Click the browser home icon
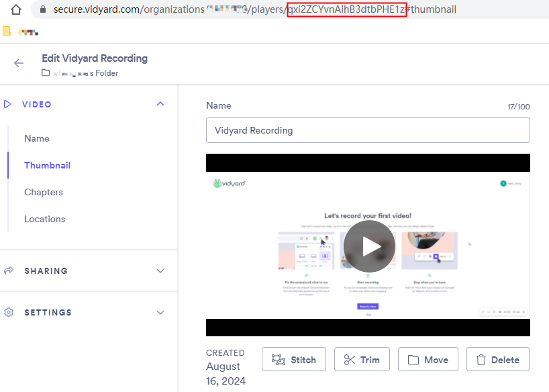 pyautogui.click(x=16, y=10)
